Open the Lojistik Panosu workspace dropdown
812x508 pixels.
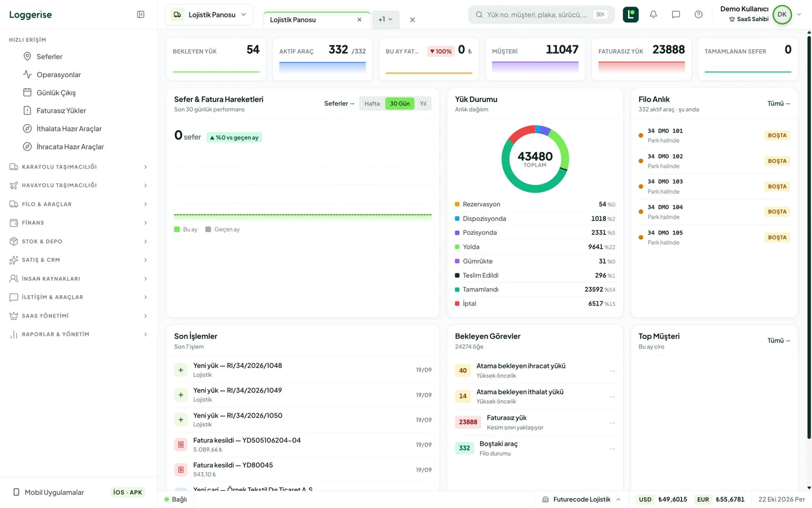pyautogui.click(x=209, y=15)
